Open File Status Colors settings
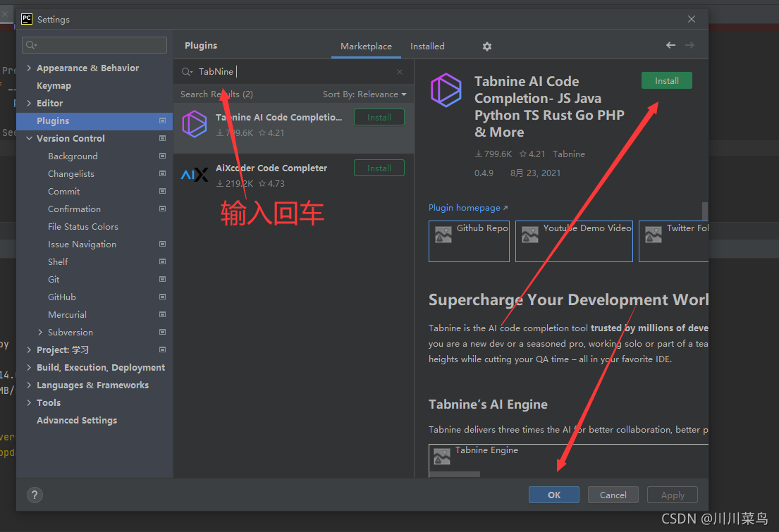 (83, 226)
